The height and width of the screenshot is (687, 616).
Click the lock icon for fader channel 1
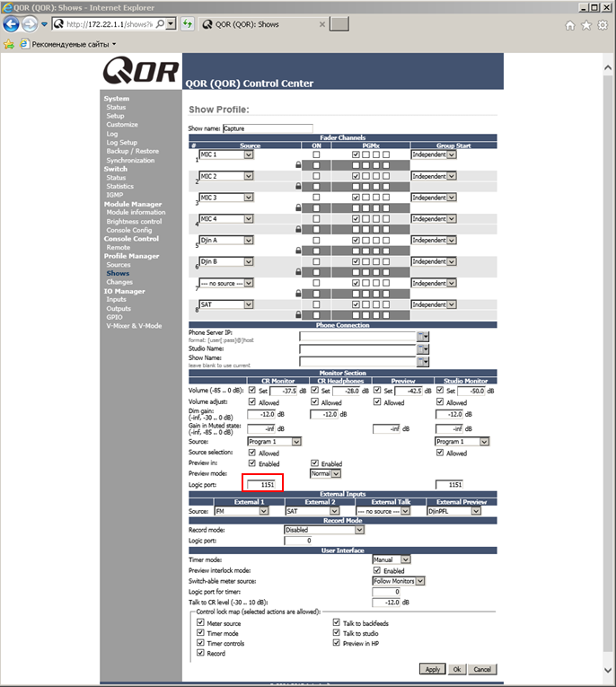[298, 165]
